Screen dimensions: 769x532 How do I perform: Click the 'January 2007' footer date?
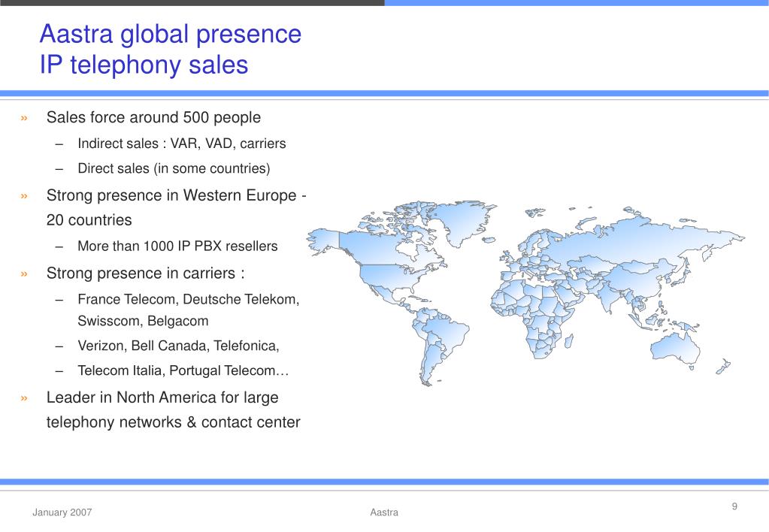pos(62,512)
